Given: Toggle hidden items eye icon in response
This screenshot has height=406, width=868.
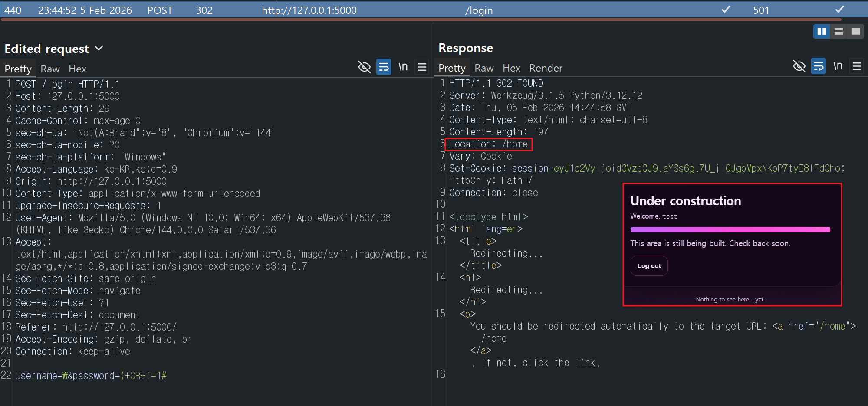Looking at the screenshot, I should [799, 66].
